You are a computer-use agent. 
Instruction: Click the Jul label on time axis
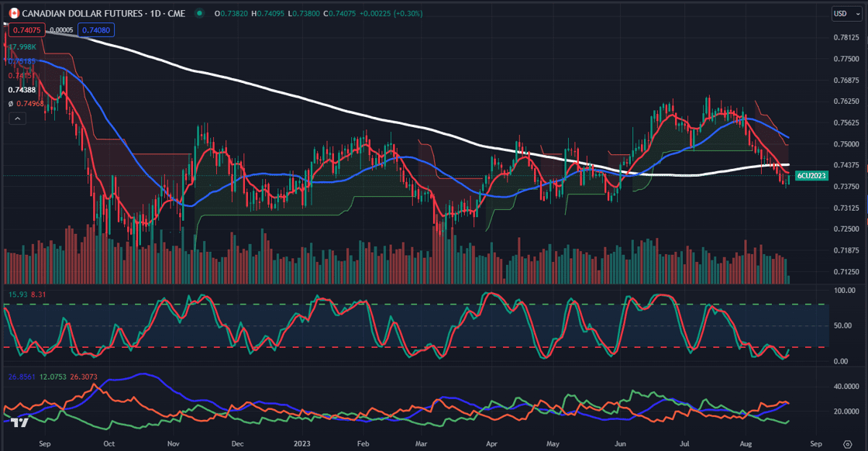684,444
